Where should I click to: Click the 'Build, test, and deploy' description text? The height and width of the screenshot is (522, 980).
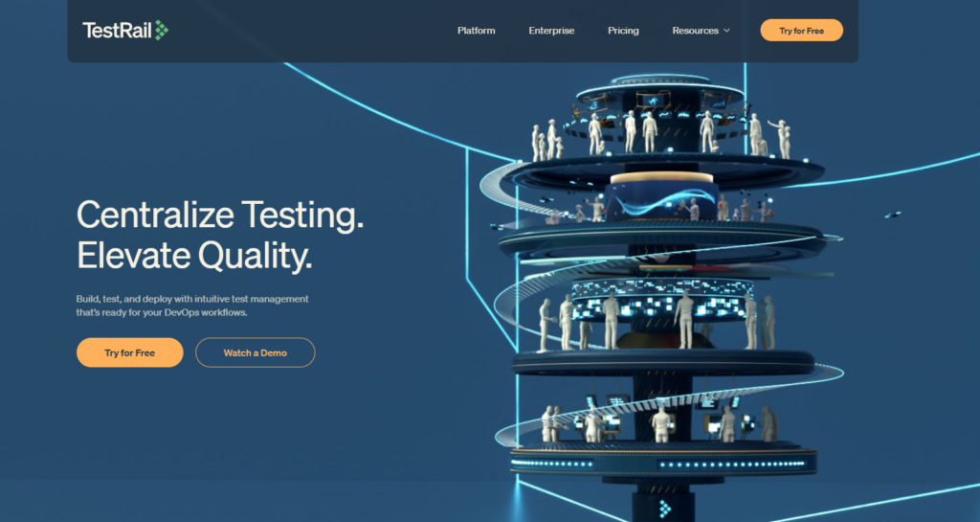click(192, 306)
